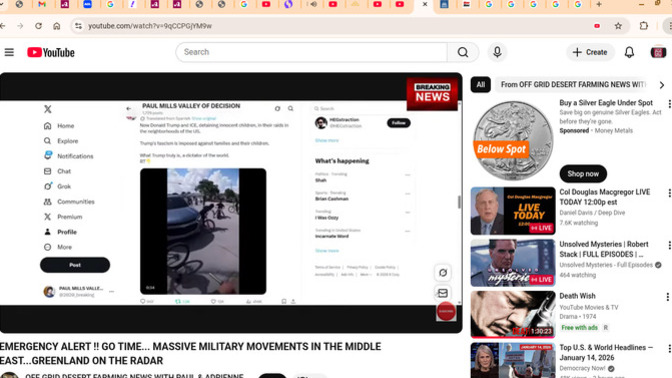672x378 pixels.
Task: Click the Create button
Action: [x=590, y=52]
